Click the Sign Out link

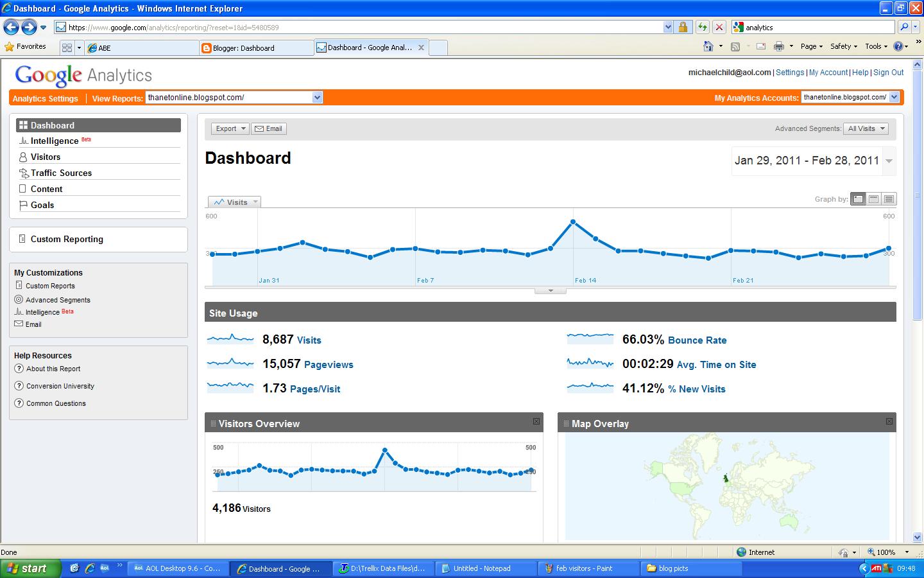click(x=888, y=73)
